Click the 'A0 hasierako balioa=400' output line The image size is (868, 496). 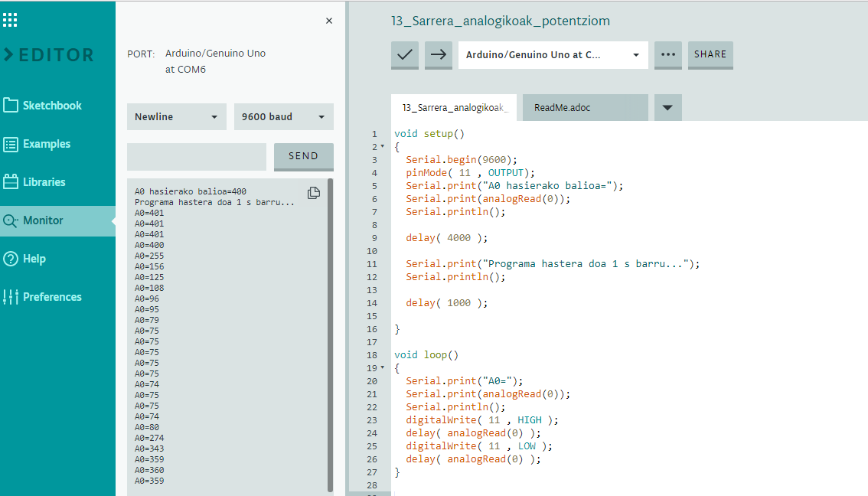click(x=191, y=191)
